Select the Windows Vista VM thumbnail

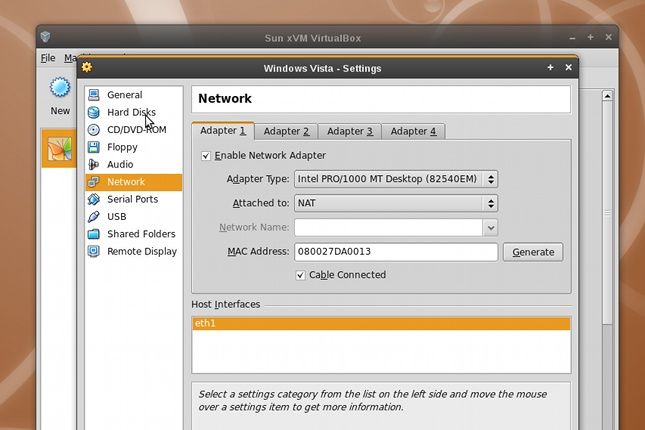[60, 149]
